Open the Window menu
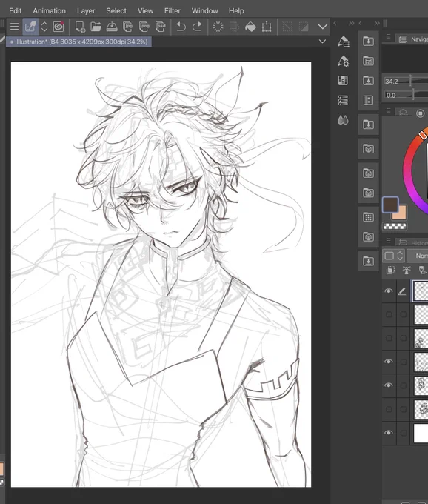This screenshot has width=428, height=504. (x=205, y=10)
